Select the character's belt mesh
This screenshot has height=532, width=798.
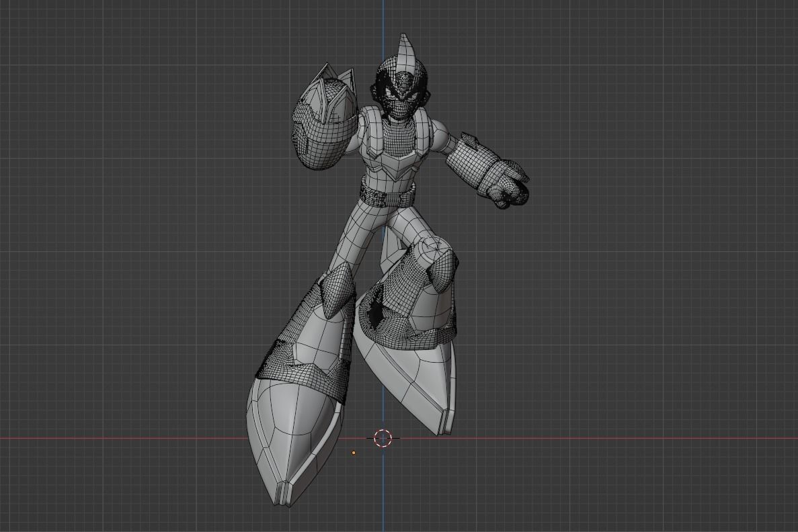(x=387, y=195)
